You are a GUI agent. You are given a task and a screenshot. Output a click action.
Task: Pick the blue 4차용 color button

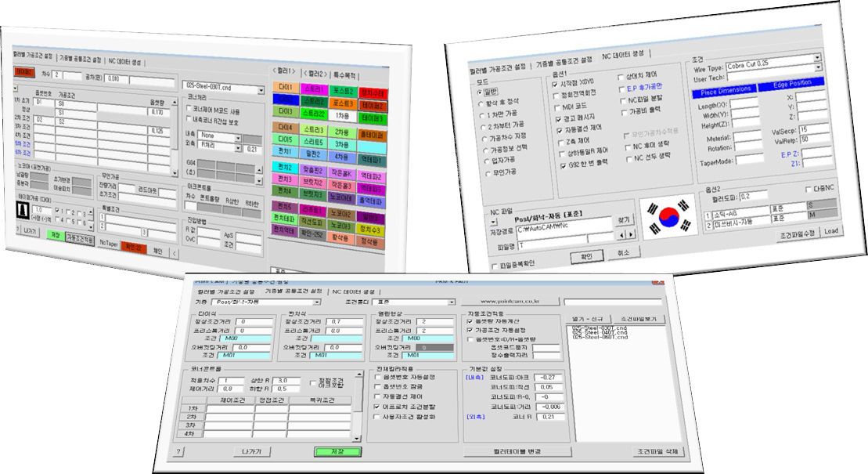[x=342, y=157]
